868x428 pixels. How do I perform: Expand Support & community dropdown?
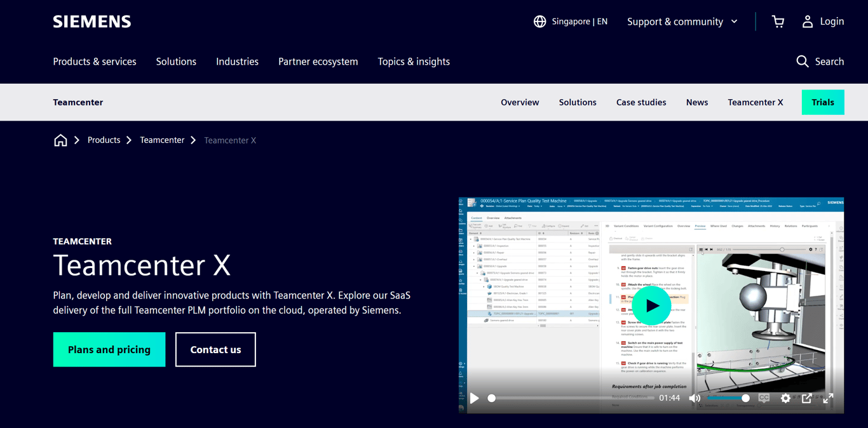[682, 22]
